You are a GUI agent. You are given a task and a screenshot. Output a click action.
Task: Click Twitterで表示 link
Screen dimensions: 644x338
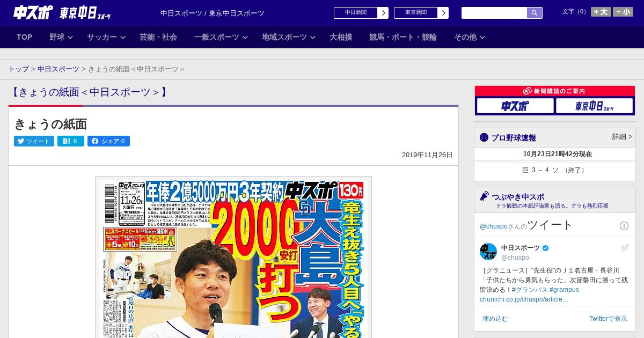(608, 319)
